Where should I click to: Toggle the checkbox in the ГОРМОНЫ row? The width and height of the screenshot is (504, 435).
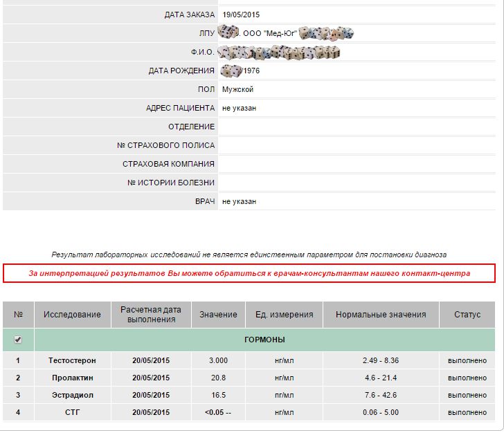18,340
